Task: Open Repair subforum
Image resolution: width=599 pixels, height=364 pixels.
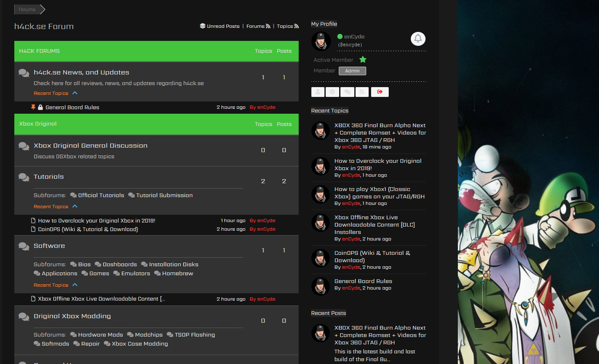Action: 90,344
